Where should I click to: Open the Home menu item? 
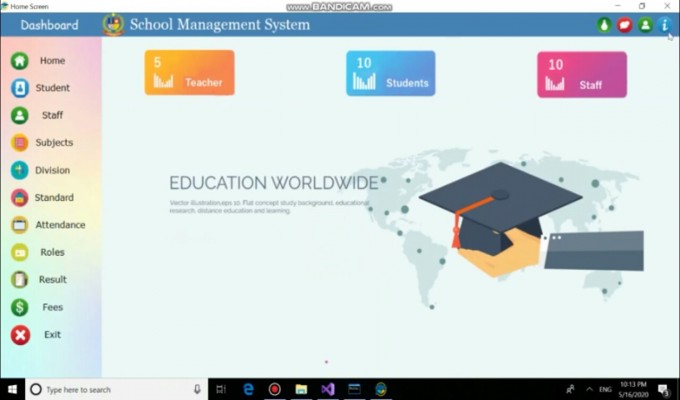(52, 61)
